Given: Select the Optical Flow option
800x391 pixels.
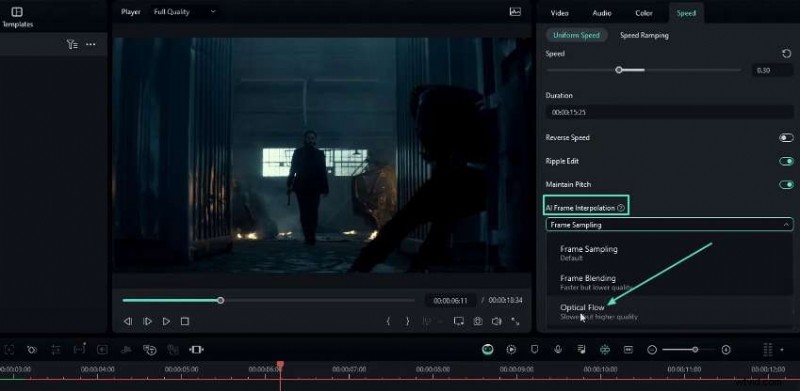Looking at the screenshot, I should [x=669, y=311].
